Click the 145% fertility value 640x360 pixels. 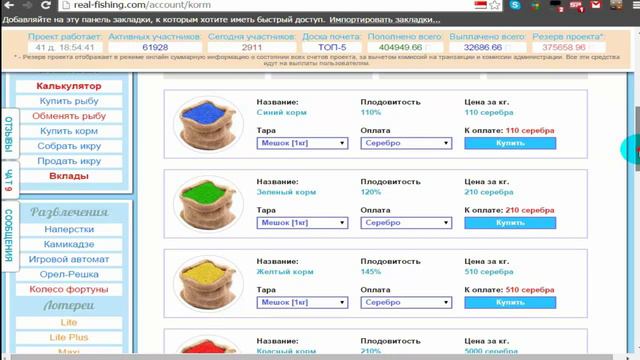coord(371,272)
